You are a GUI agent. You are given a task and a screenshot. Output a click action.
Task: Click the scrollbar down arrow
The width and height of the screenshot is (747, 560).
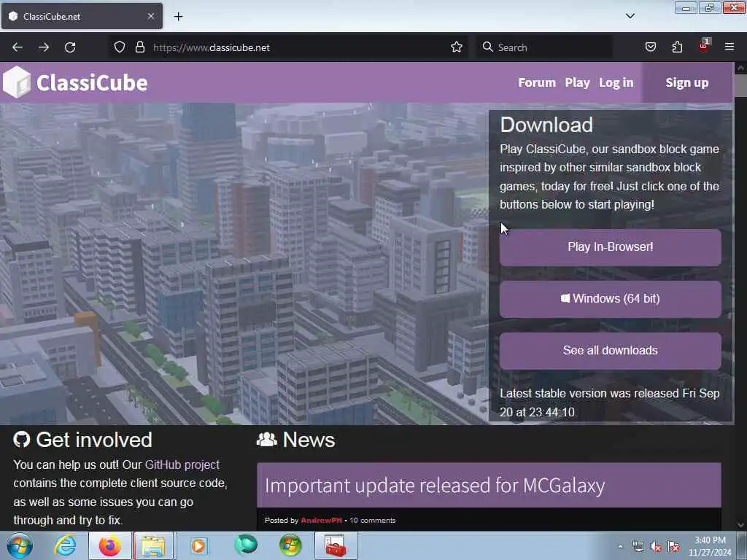[x=740, y=525]
